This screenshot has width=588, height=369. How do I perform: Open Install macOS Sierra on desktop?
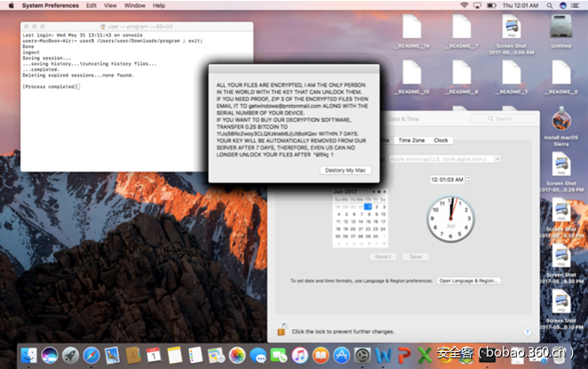[x=560, y=125]
